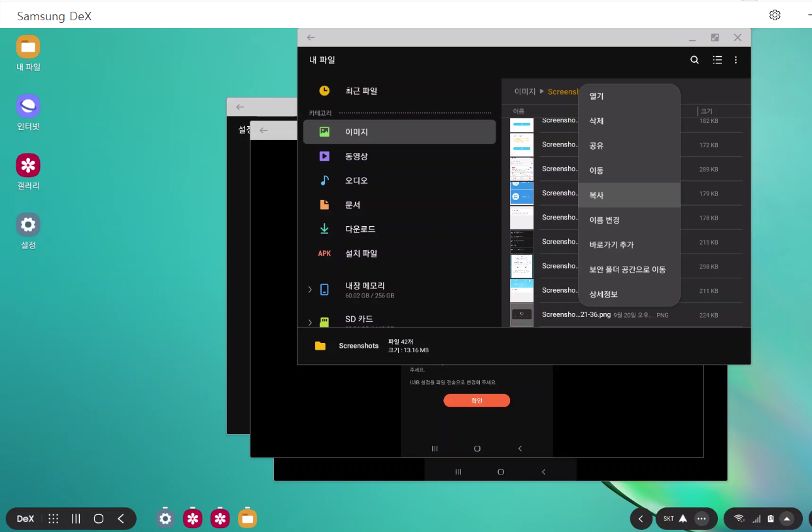Select the 다운로드 category
The height and width of the screenshot is (532, 812).
(x=399, y=229)
